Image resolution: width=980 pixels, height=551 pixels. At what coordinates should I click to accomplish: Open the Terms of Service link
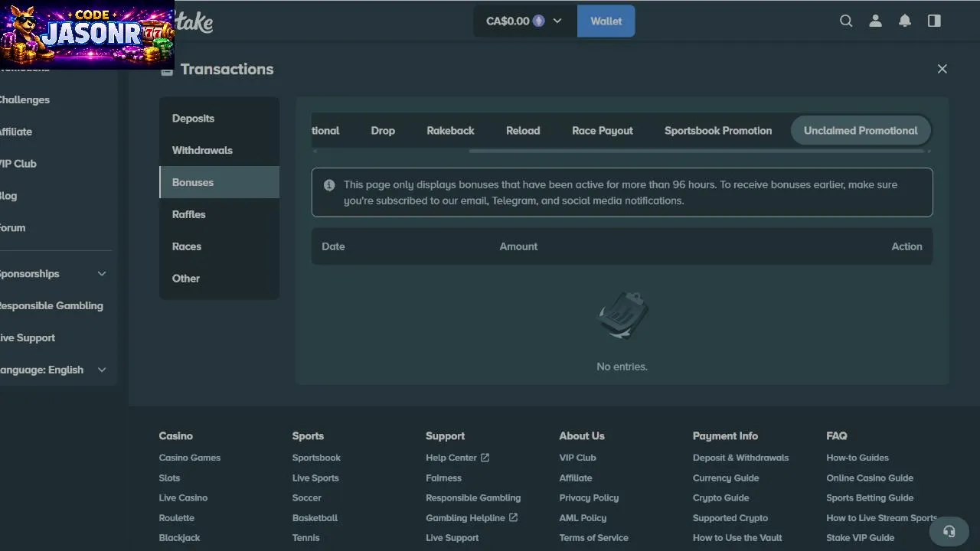click(x=593, y=537)
